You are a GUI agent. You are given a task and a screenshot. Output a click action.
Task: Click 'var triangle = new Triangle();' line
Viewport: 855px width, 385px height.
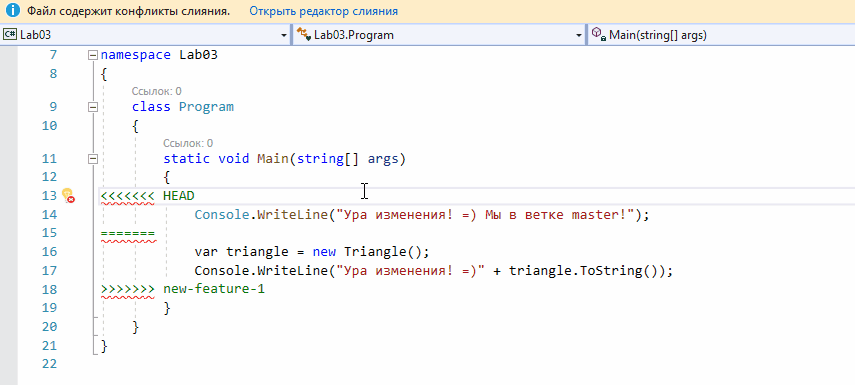312,252
